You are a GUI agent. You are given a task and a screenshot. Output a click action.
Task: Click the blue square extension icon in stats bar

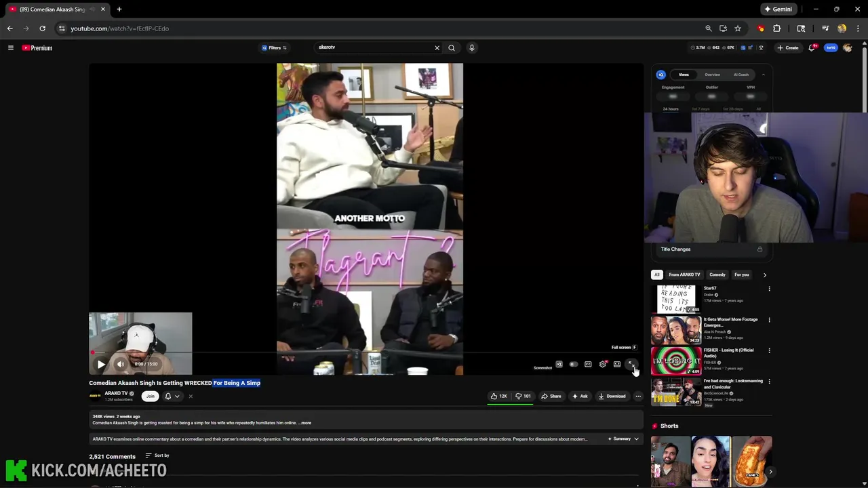pyautogui.click(x=743, y=47)
